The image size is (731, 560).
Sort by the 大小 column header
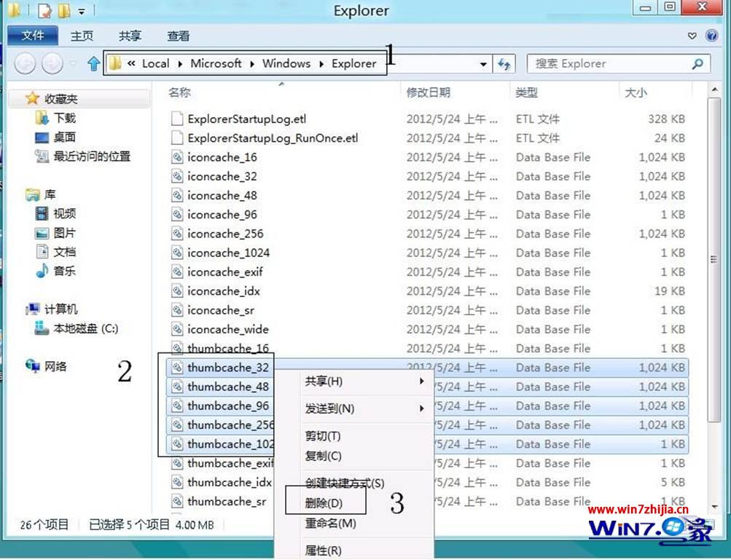(x=636, y=92)
